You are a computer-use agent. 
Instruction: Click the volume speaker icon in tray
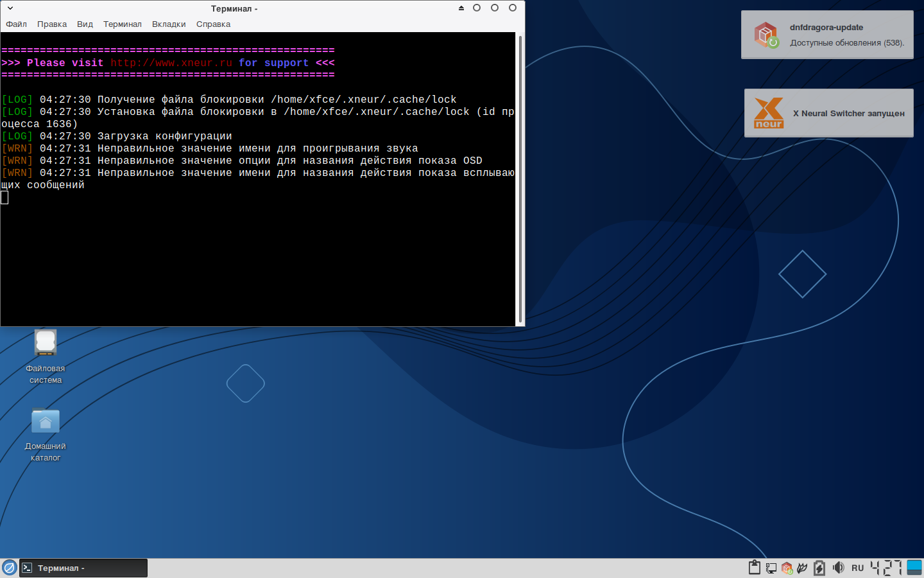tap(838, 568)
